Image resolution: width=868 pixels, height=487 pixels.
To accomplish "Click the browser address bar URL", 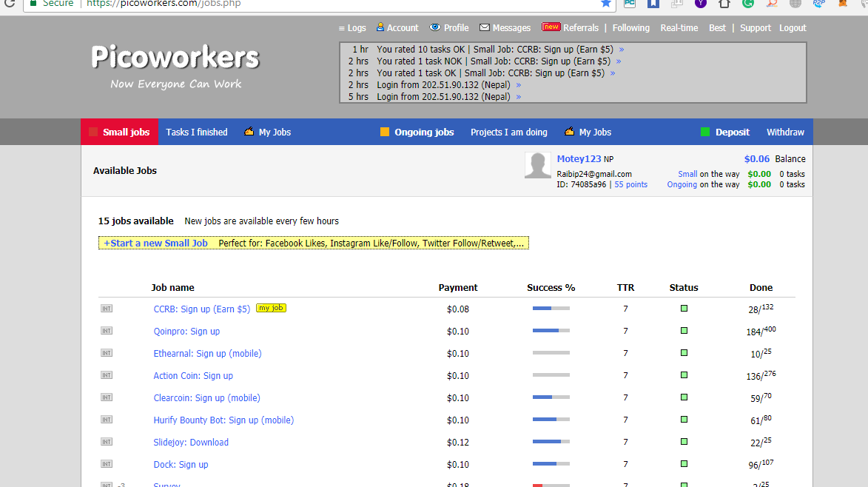I will point(164,3).
